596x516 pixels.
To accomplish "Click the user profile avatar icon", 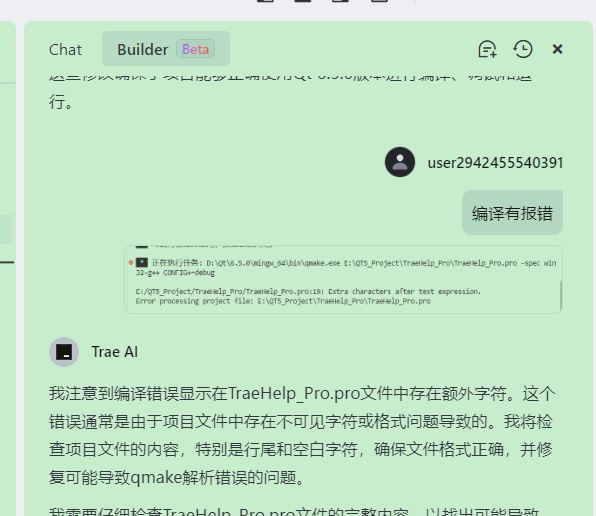I will coord(399,162).
